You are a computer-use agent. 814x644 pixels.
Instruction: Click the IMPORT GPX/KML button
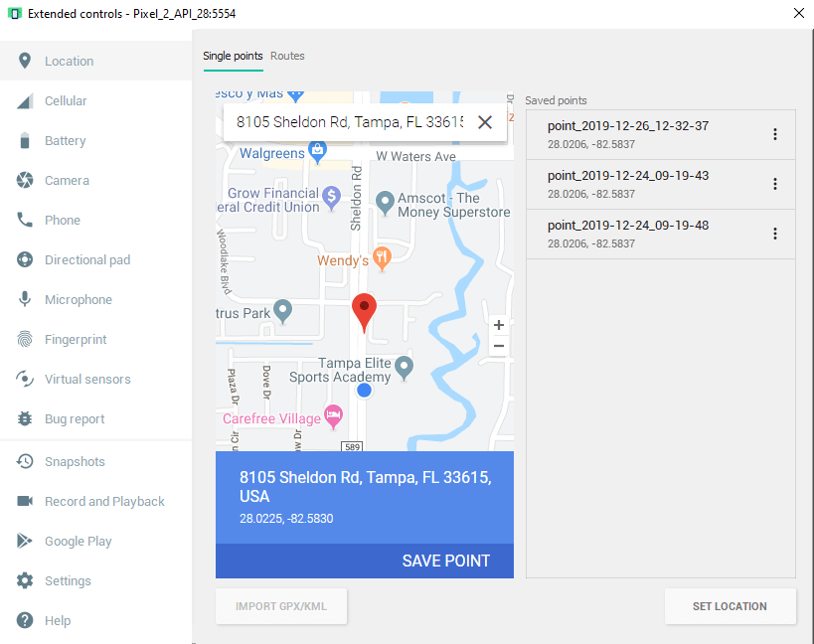click(281, 606)
